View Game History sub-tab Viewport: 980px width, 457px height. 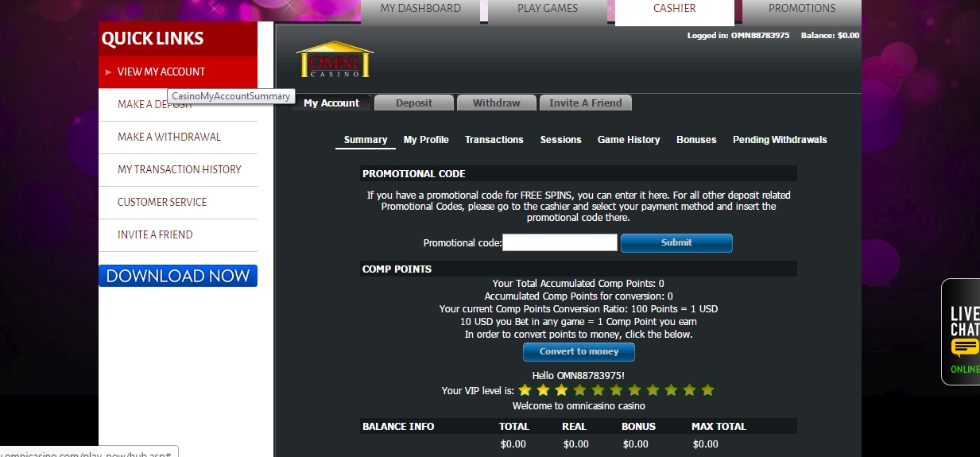click(x=629, y=140)
